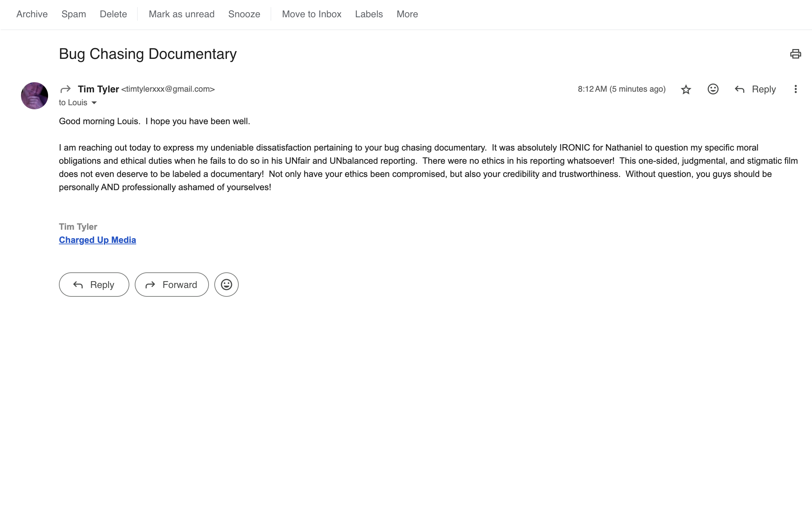Viewport: 812px width, 517px height.
Task: Click the header Reply arrow button
Action: (755, 89)
